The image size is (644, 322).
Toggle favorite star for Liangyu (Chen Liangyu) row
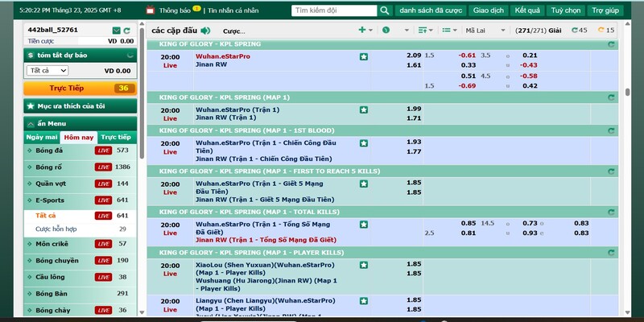click(364, 301)
